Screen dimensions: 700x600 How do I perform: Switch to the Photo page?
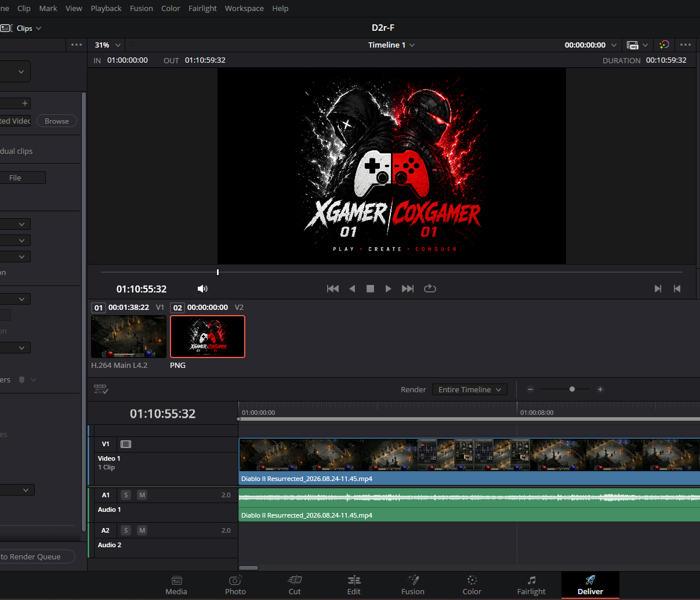[x=235, y=585]
